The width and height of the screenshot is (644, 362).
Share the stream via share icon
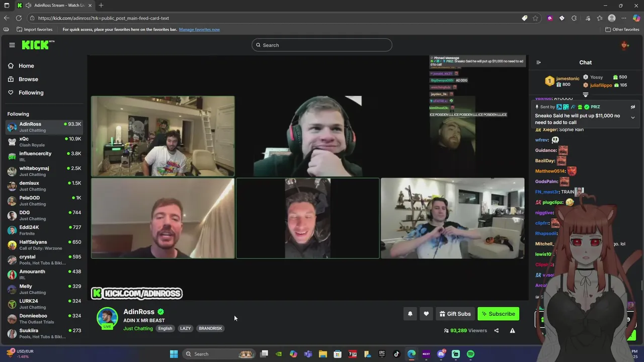point(496,330)
